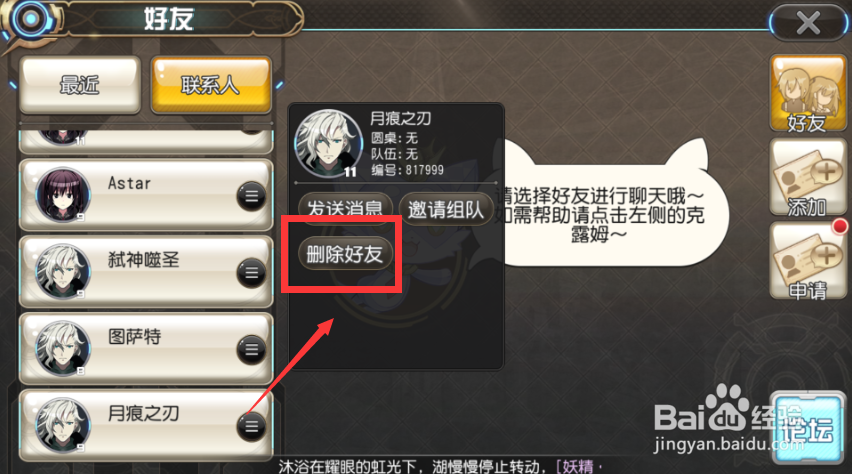Click the 删除好友 delete friend button

click(345, 253)
